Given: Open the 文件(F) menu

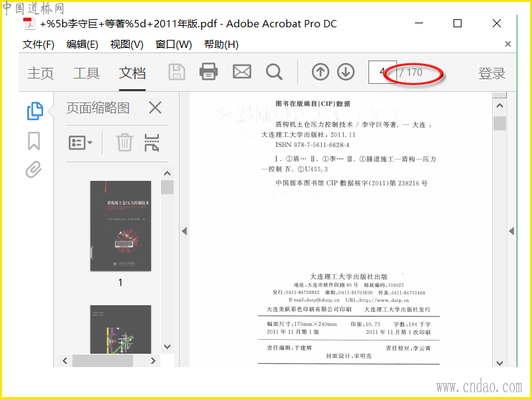Looking at the screenshot, I should pos(39,44).
